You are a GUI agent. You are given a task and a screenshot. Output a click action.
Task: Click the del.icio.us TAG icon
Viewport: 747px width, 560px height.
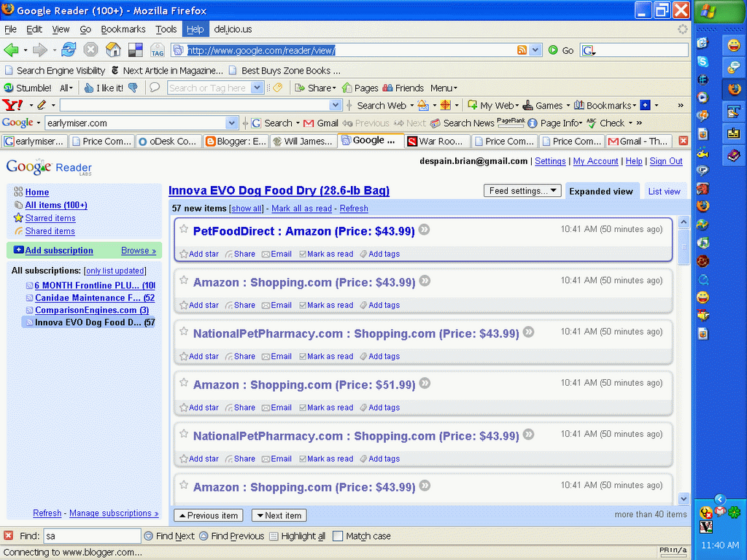tap(158, 50)
